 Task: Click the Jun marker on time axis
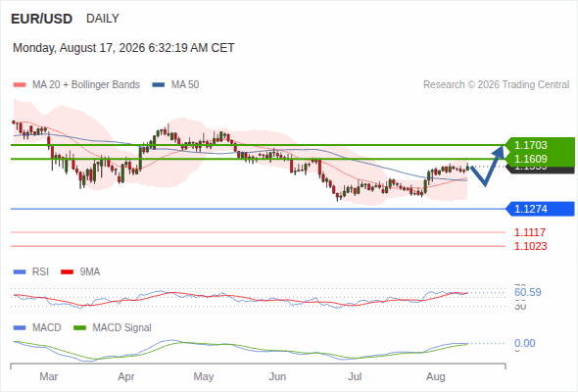[x=277, y=376]
